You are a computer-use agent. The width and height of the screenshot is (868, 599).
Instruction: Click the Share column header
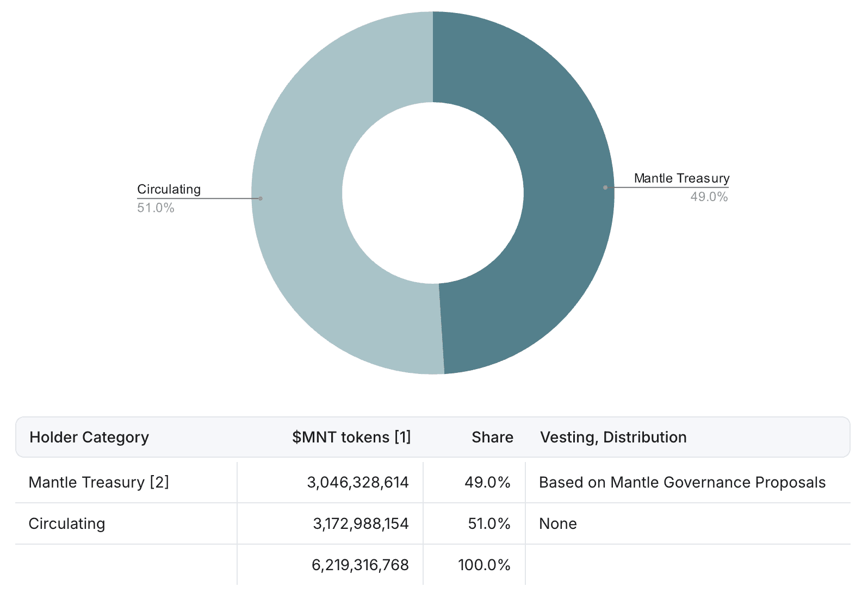(x=492, y=437)
